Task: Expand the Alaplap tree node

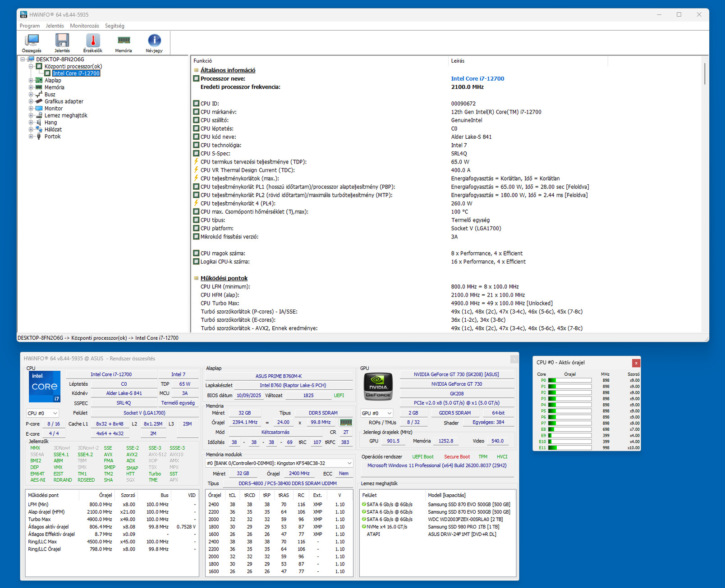Action: coord(31,81)
